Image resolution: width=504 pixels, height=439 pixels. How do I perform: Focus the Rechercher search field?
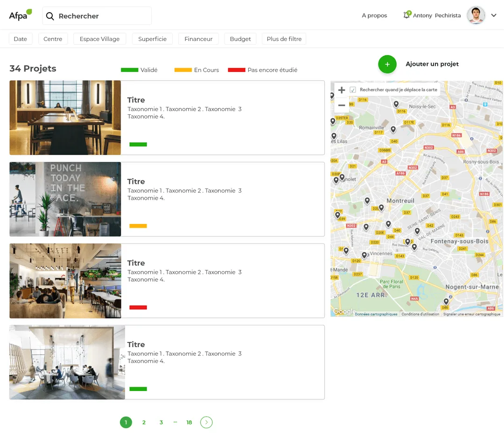(97, 16)
